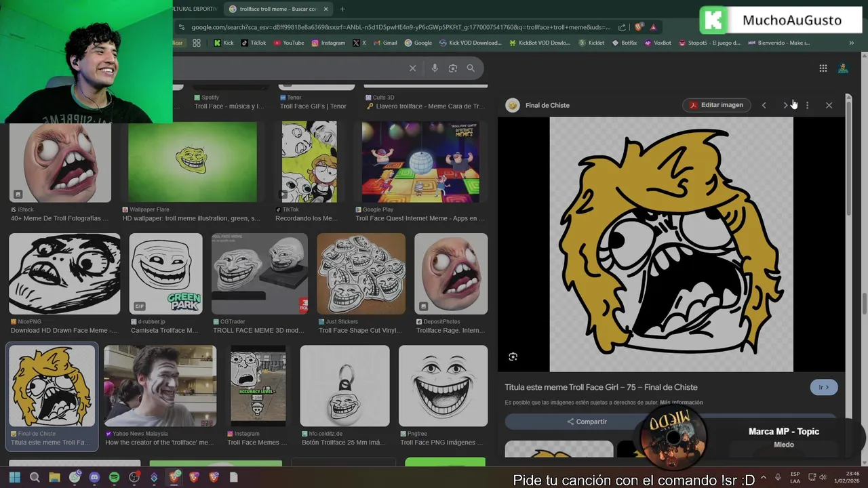The width and height of the screenshot is (868, 488).
Task: Open File Explorer from taskbar
Action: [54, 478]
